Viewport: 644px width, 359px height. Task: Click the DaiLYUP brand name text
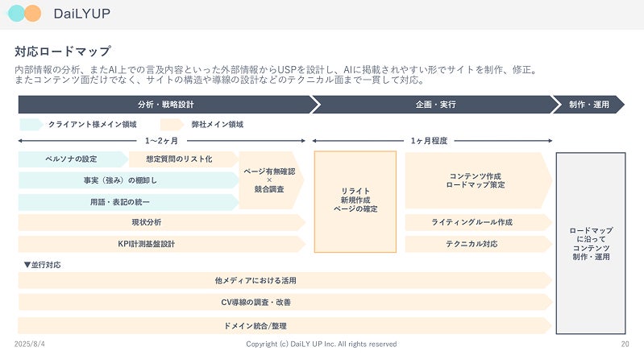point(81,14)
